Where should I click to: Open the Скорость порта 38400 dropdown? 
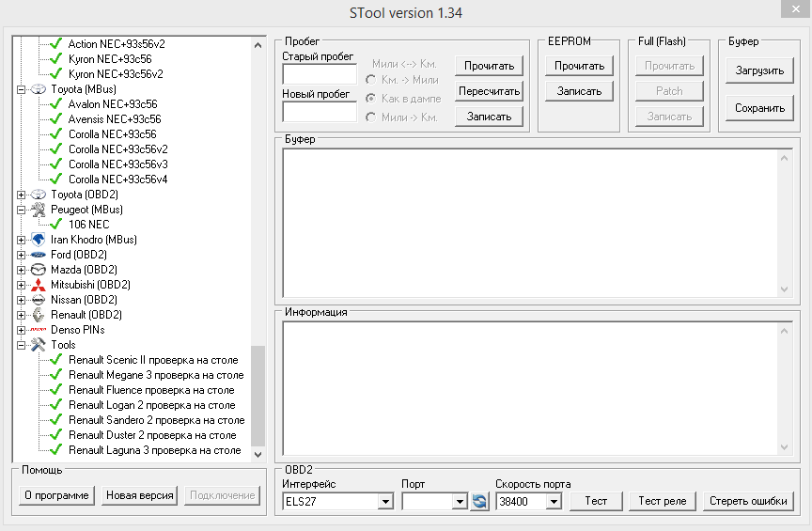[x=554, y=502]
